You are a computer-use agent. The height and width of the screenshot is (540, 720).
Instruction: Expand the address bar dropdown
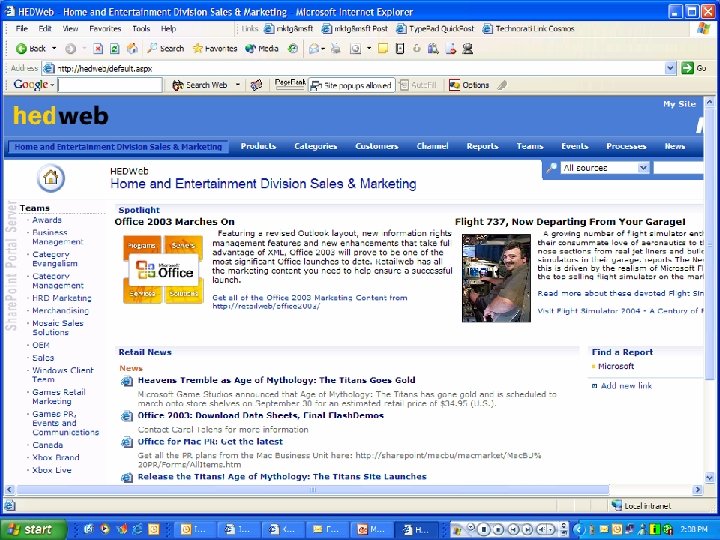coord(670,68)
